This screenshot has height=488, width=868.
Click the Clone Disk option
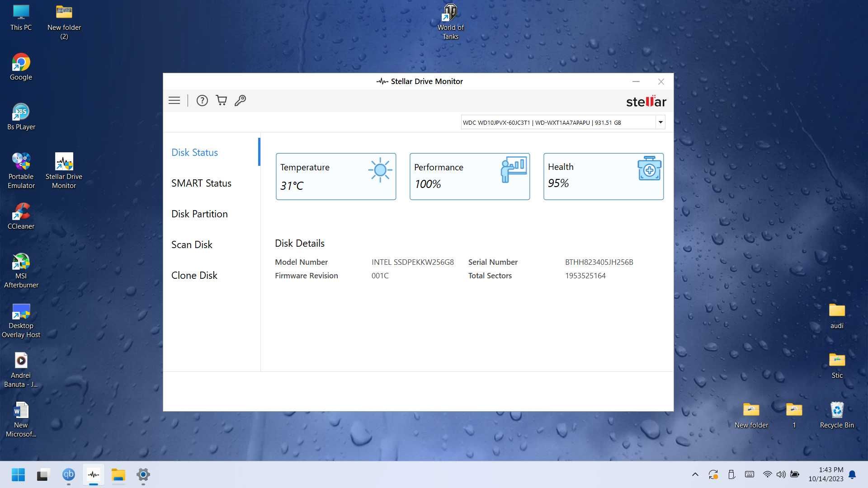click(194, 275)
